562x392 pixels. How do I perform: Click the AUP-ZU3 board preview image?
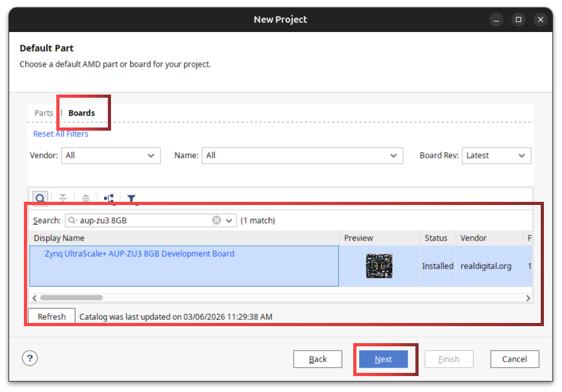[x=379, y=266]
